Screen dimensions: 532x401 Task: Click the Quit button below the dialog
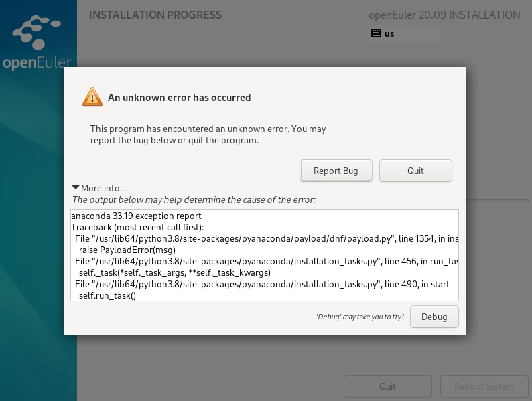tap(387, 386)
